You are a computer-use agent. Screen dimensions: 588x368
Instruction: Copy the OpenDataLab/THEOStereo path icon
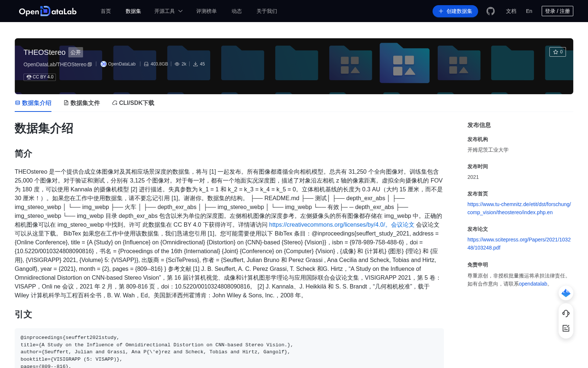[x=90, y=64]
